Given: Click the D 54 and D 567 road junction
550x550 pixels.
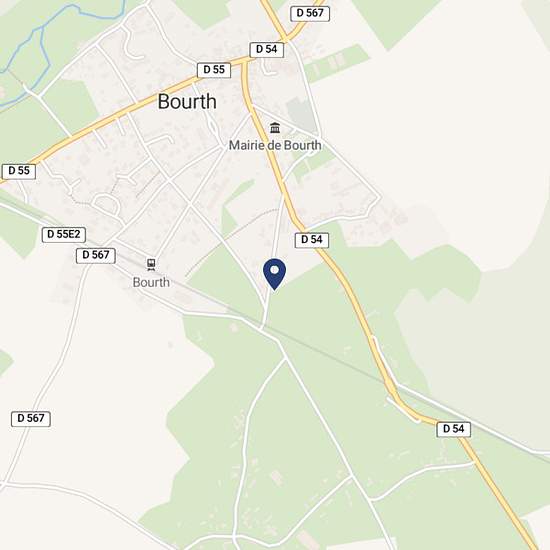Looking at the screenshot, I should 285,39.
